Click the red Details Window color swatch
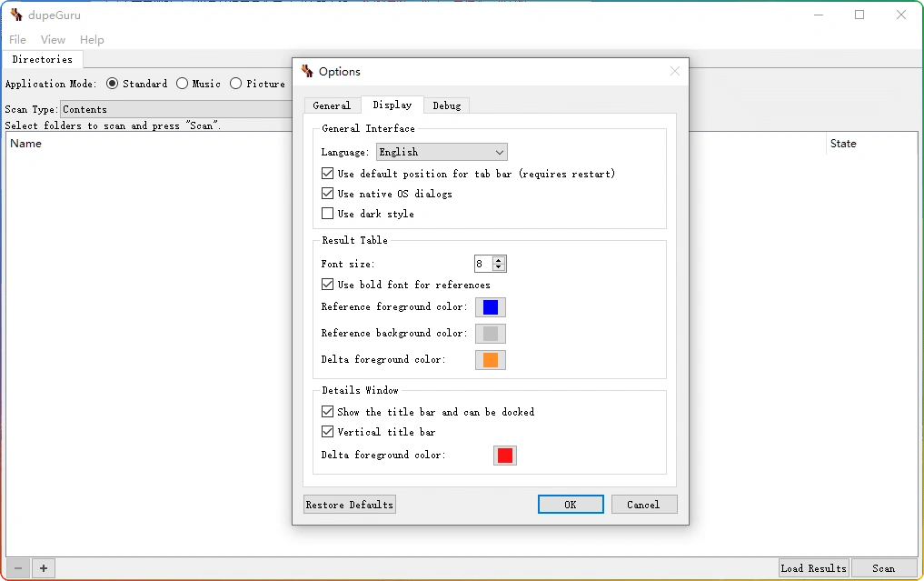 click(505, 456)
